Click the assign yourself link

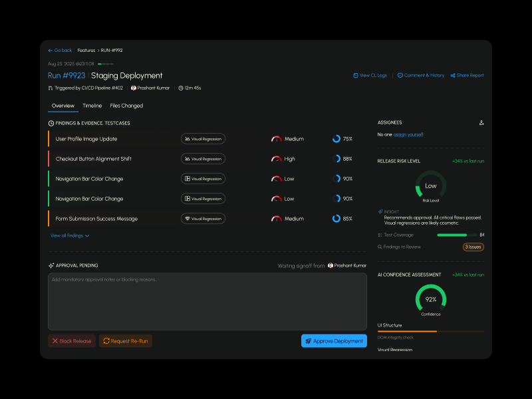coord(408,134)
